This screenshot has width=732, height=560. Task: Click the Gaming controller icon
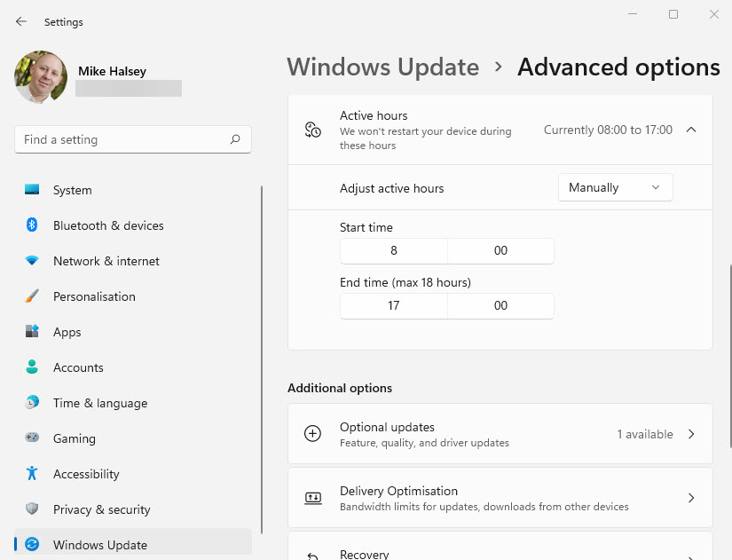pos(32,438)
